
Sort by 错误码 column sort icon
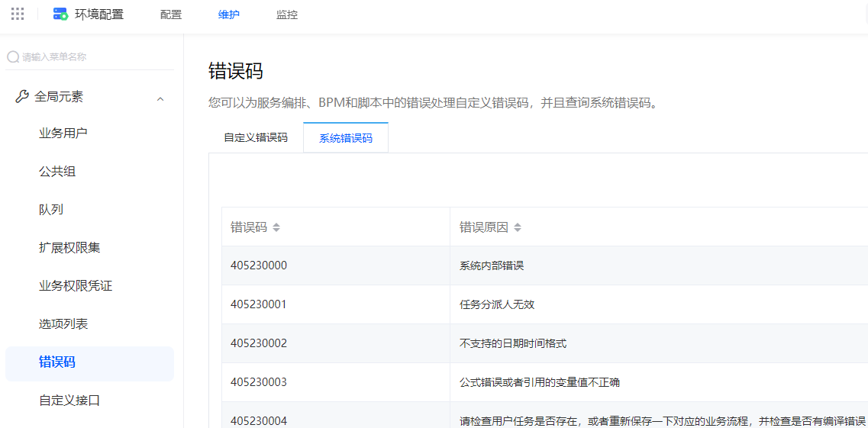[276, 227]
